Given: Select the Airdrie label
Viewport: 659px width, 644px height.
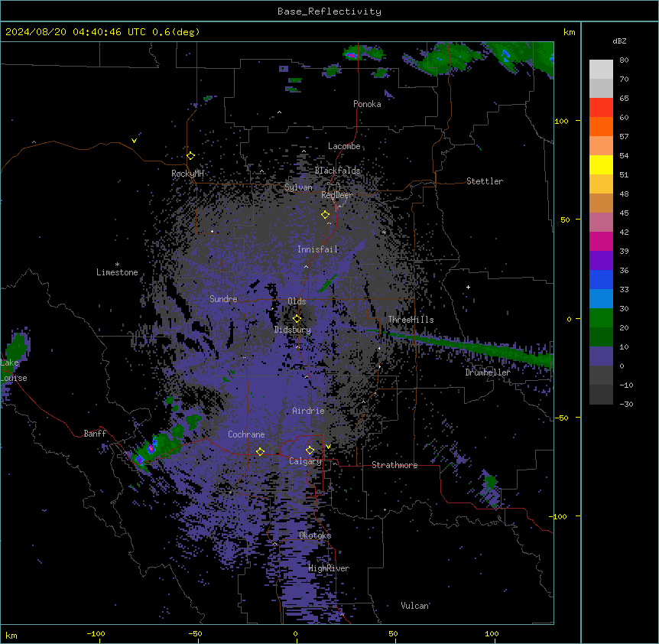Looking at the screenshot, I should click(309, 411).
